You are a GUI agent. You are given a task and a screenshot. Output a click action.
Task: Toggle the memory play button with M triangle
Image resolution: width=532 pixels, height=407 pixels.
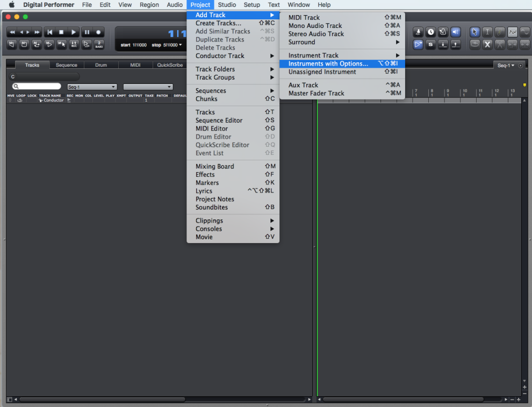coord(49,45)
